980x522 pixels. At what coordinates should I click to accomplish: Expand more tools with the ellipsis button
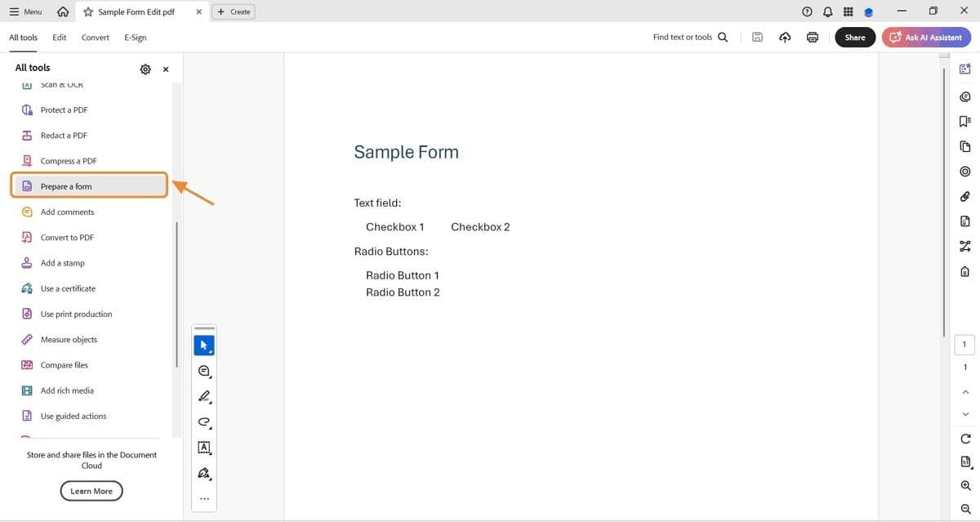click(203, 498)
